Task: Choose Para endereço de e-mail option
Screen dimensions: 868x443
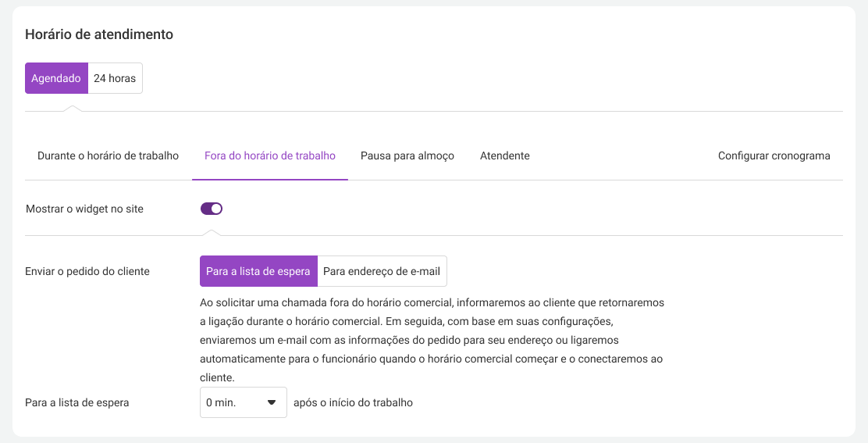Action: point(382,271)
